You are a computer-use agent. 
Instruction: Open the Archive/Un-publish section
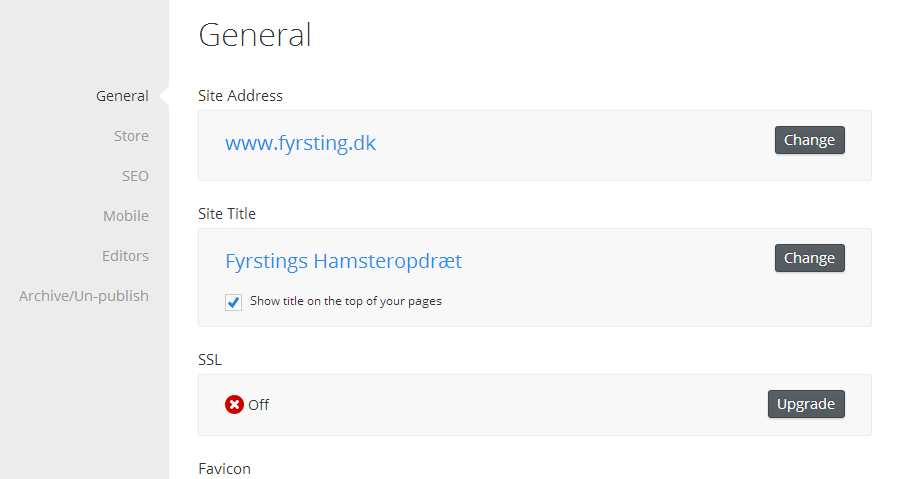[x=84, y=296]
